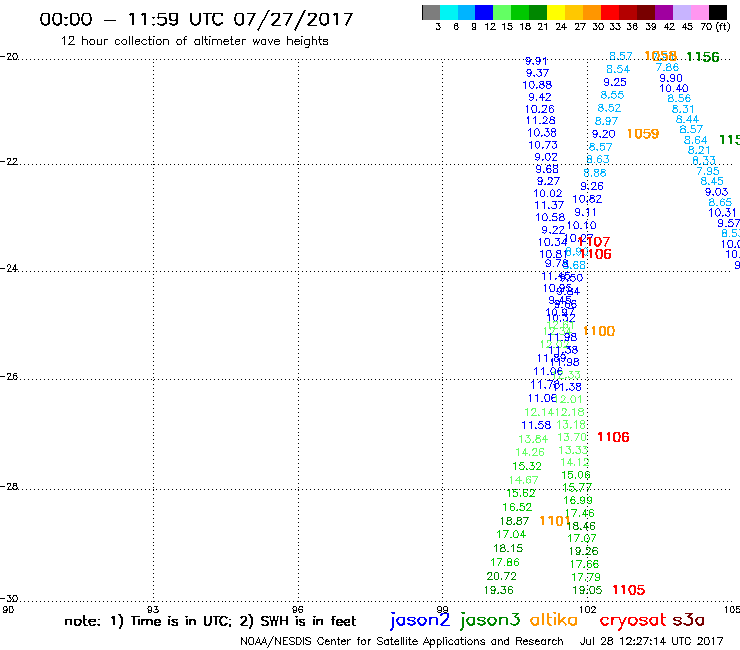Click the '93' longitude axis label

point(153,609)
